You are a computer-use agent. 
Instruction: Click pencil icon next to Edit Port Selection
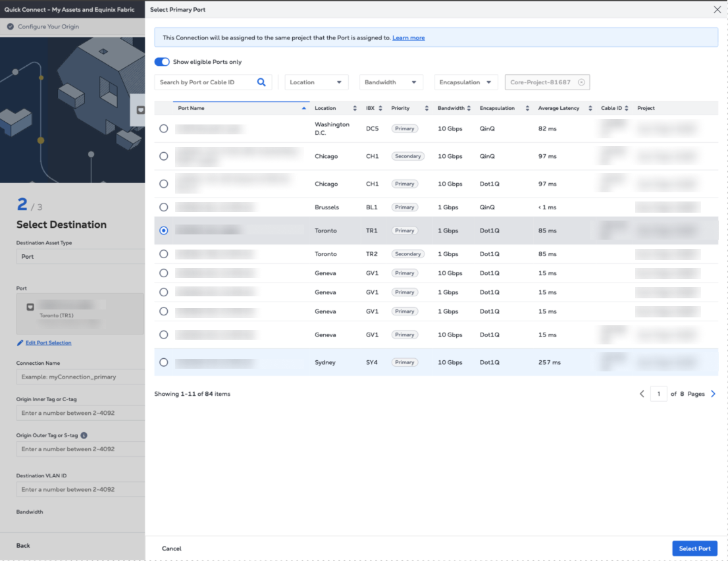pyautogui.click(x=20, y=343)
